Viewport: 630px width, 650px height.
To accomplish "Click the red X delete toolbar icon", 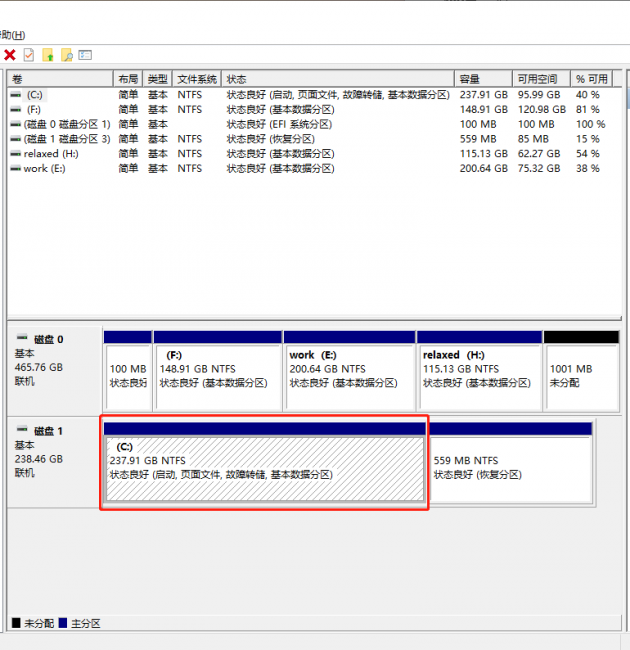I will coord(10,55).
